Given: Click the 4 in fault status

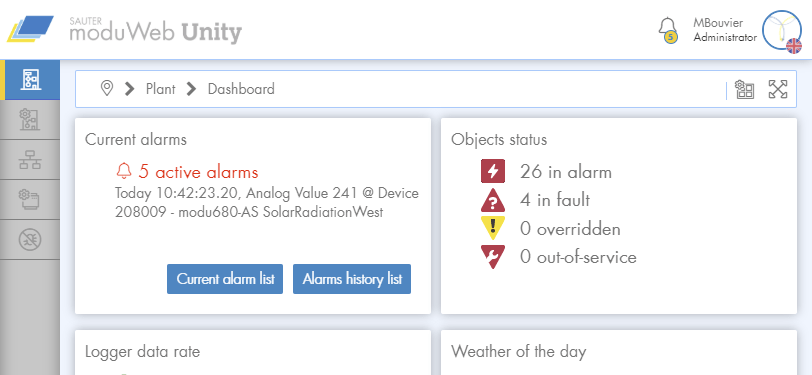Looking at the screenshot, I should point(535,200).
